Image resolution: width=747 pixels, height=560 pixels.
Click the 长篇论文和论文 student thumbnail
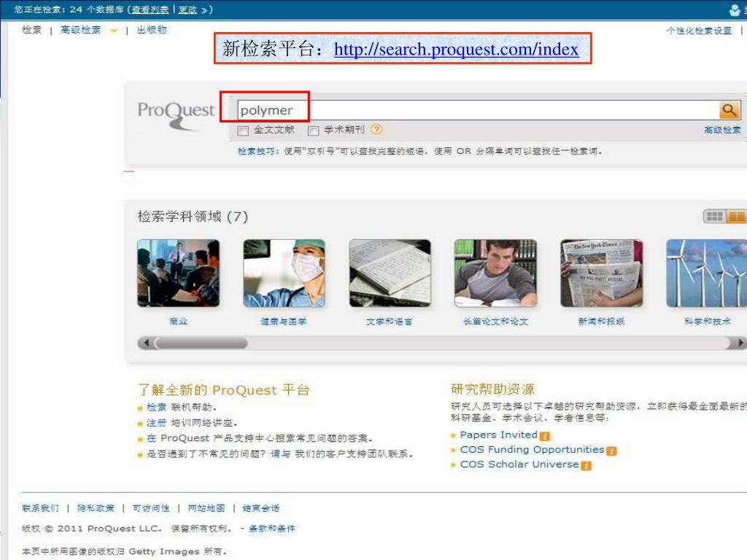pyautogui.click(x=495, y=273)
